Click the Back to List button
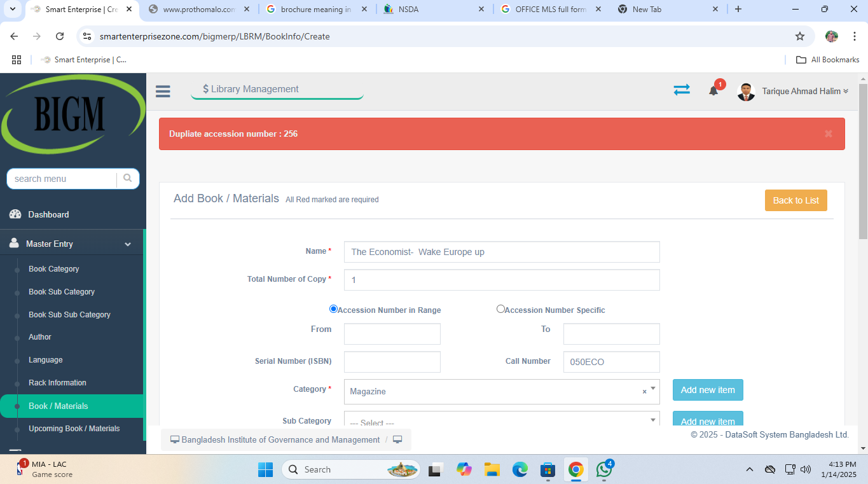The height and width of the screenshot is (484, 868). pos(796,200)
